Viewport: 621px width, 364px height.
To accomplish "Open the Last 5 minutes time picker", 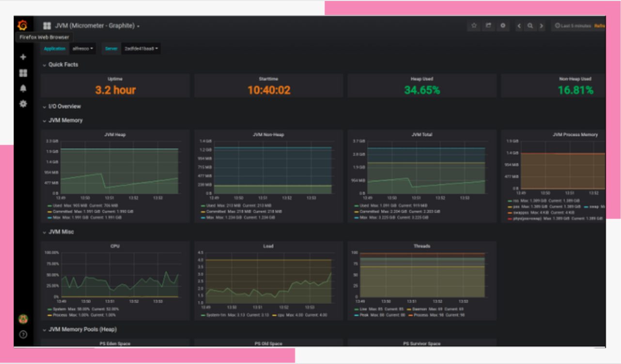I will 574,26.
